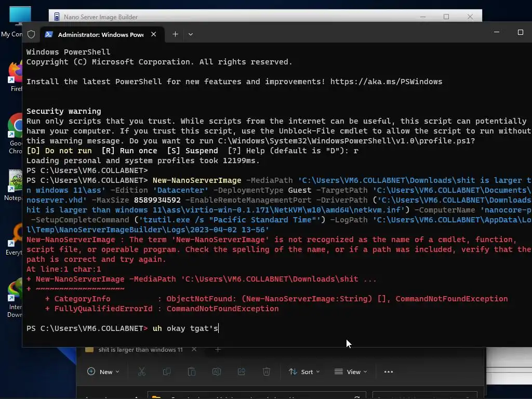The height and width of the screenshot is (399, 532).
Task: Open the Everything search desktop shortcut
Action: tap(14, 240)
